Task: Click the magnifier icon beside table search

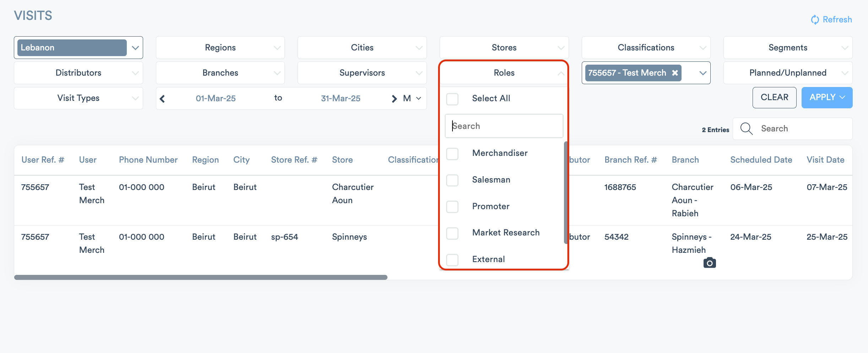Action: coord(746,129)
